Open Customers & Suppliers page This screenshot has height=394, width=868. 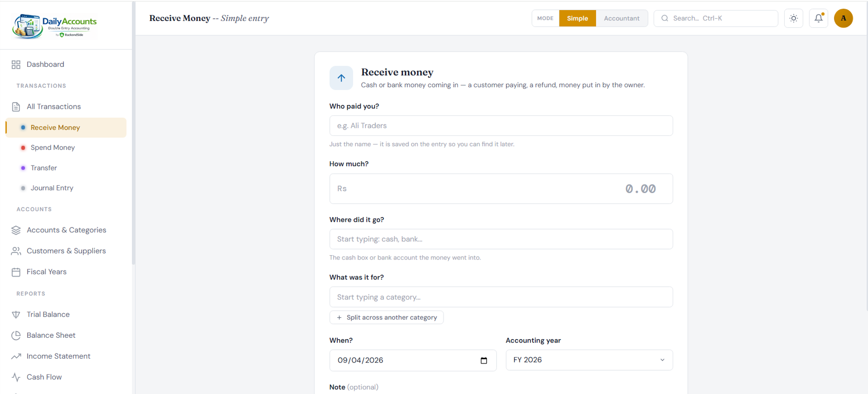point(66,251)
